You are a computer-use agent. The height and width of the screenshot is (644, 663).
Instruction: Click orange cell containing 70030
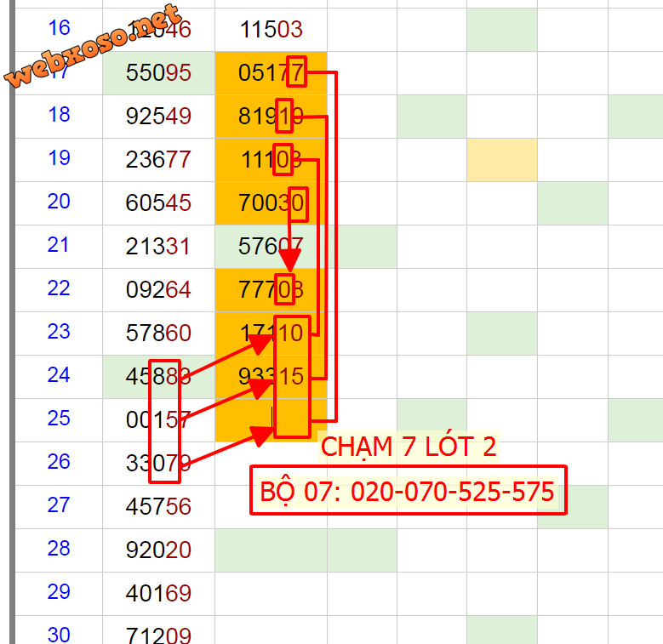coord(271,203)
